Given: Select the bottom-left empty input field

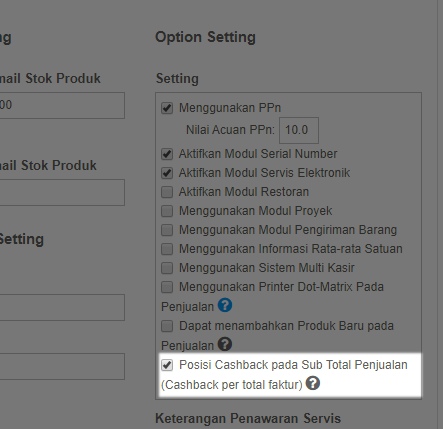Looking at the screenshot, I should [x=62, y=366].
